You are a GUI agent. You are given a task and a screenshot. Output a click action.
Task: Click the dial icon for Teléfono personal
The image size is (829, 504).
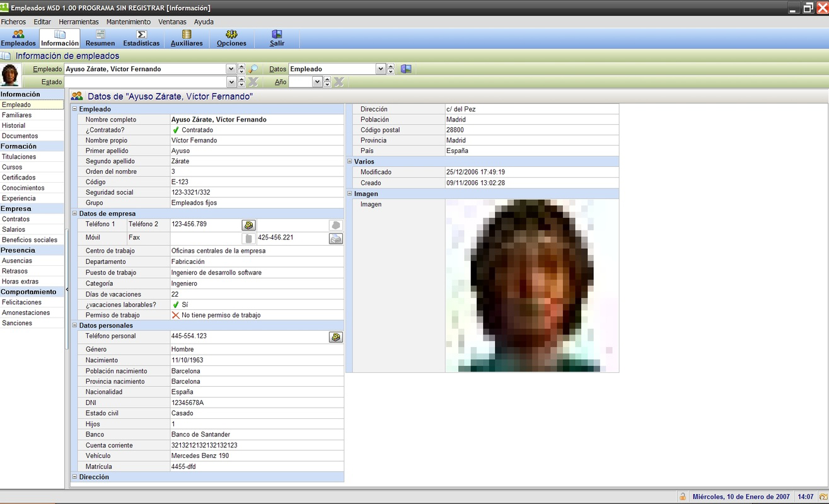point(336,337)
